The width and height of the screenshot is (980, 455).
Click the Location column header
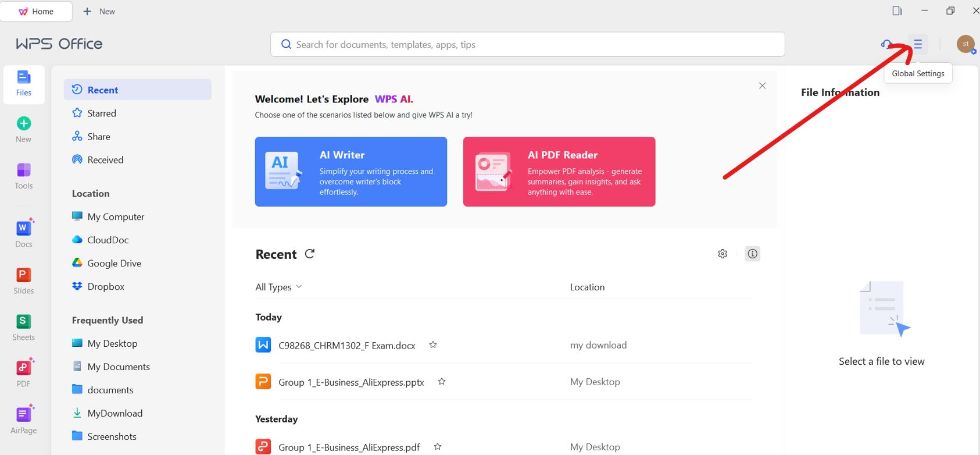click(587, 287)
